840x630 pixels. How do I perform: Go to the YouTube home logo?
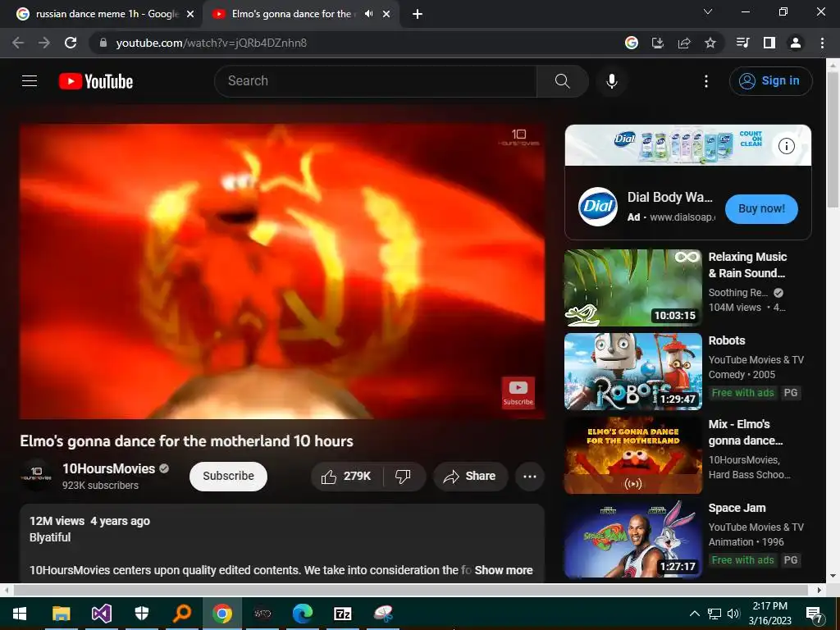(x=96, y=81)
